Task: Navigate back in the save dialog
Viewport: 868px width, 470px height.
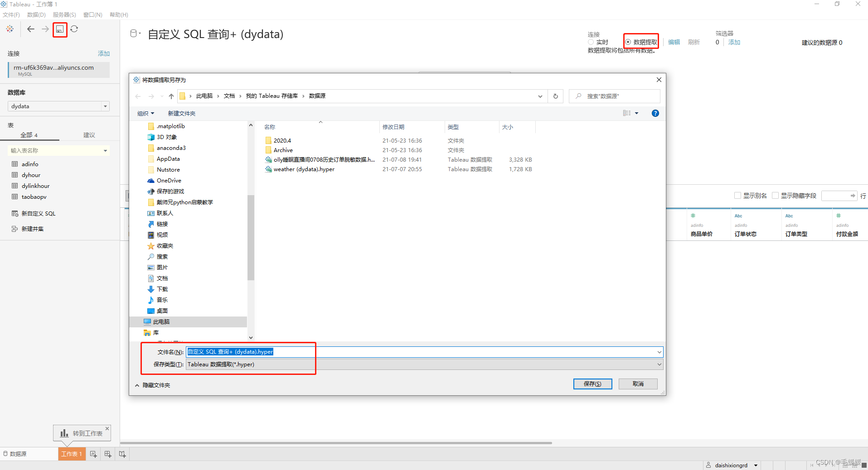Action: 138,96
